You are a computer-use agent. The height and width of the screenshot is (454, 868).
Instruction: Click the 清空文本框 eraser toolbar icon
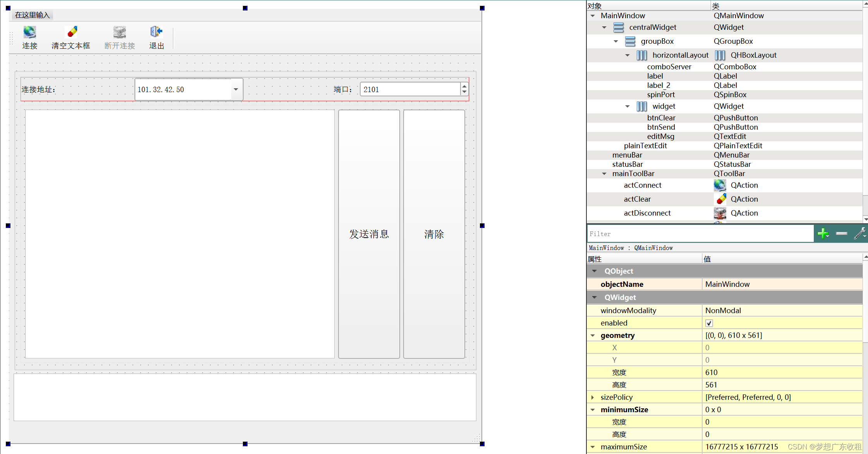pos(72,32)
